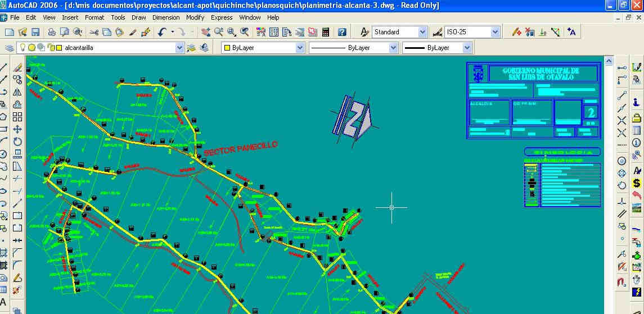The height and width of the screenshot is (314, 644).
Task: Open the Express menu
Action: [x=222, y=17]
